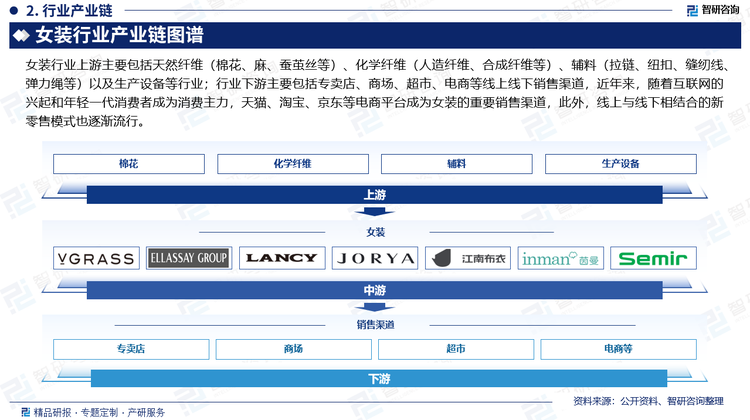Select the 超市 sales channel box
Screen dimensions: 750x420
456,349
